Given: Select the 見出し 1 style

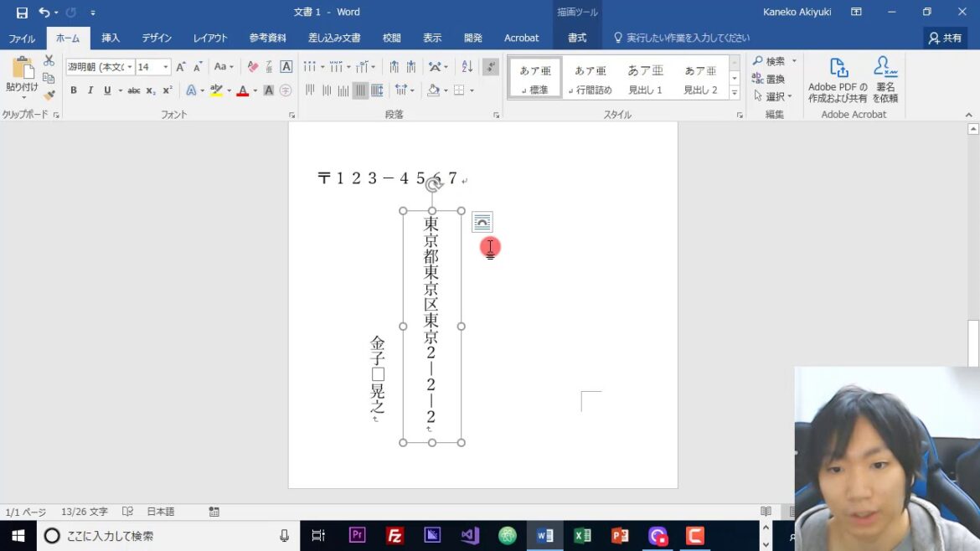Looking at the screenshot, I should tap(645, 78).
